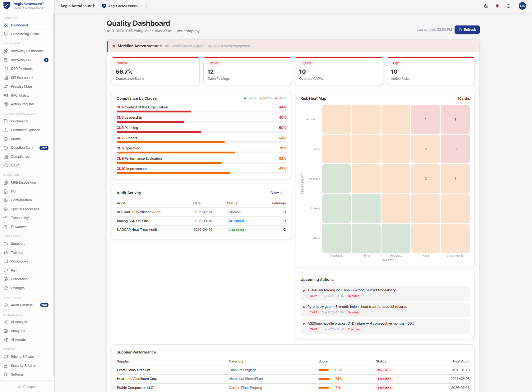The width and height of the screenshot is (532, 392).
Task: Click the Compliance chart icon
Action: pos(6,157)
